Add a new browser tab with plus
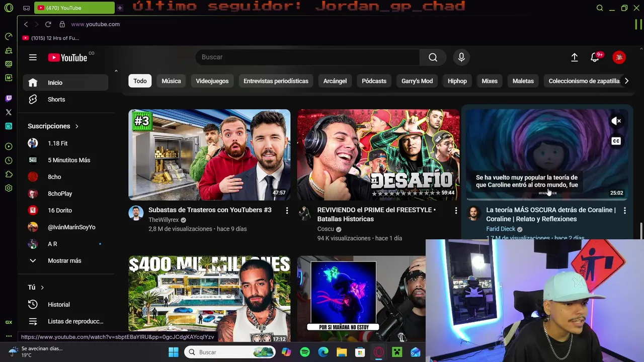Screen dimensions: 644x362 [x=120, y=8]
